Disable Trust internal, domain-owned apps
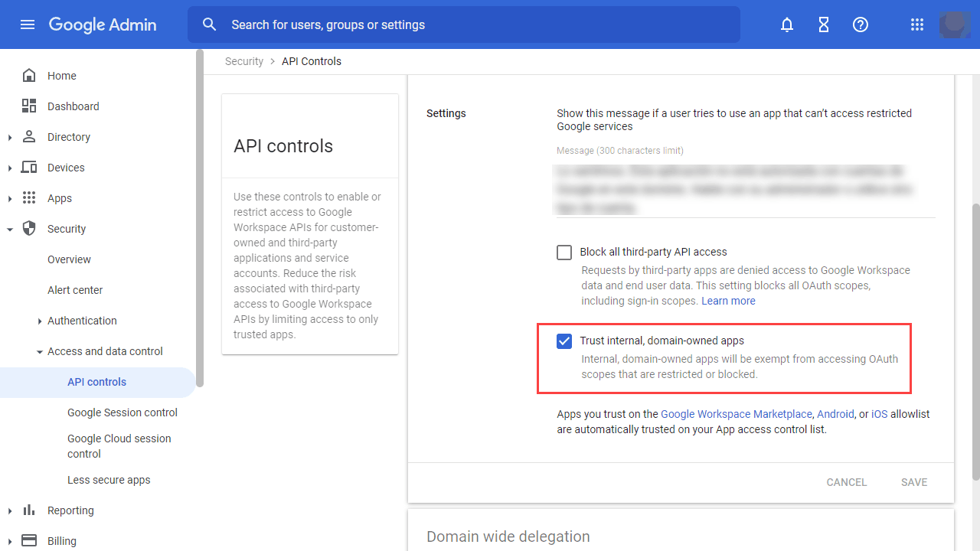This screenshot has height=551, width=980. point(564,341)
